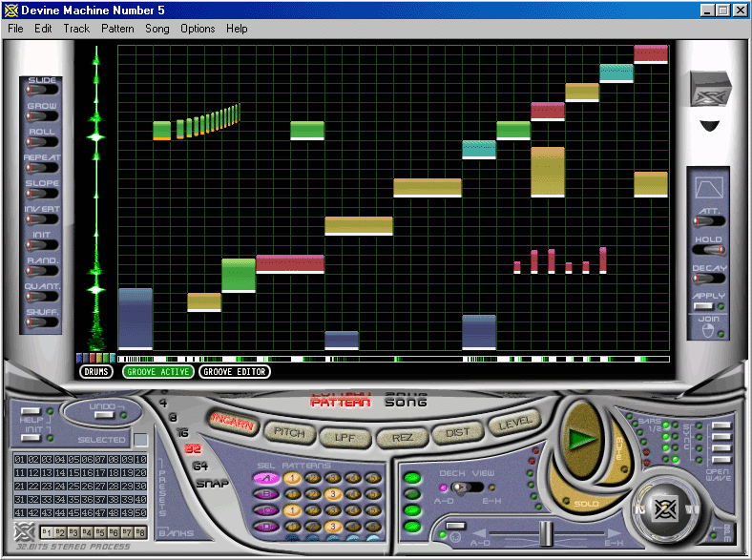Click the QUANT. quantize knob

pos(42,297)
